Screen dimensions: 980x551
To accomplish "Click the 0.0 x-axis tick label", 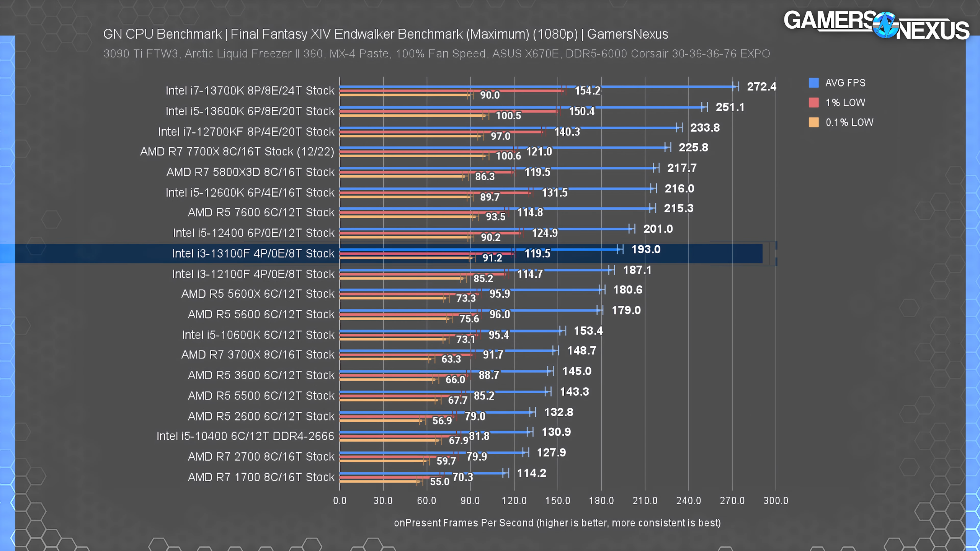I will coord(340,501).
